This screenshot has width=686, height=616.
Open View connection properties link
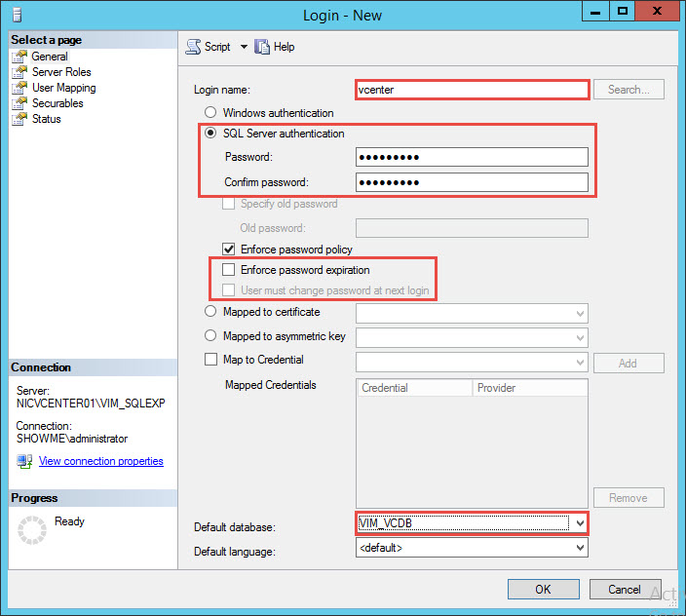(101, 461)
